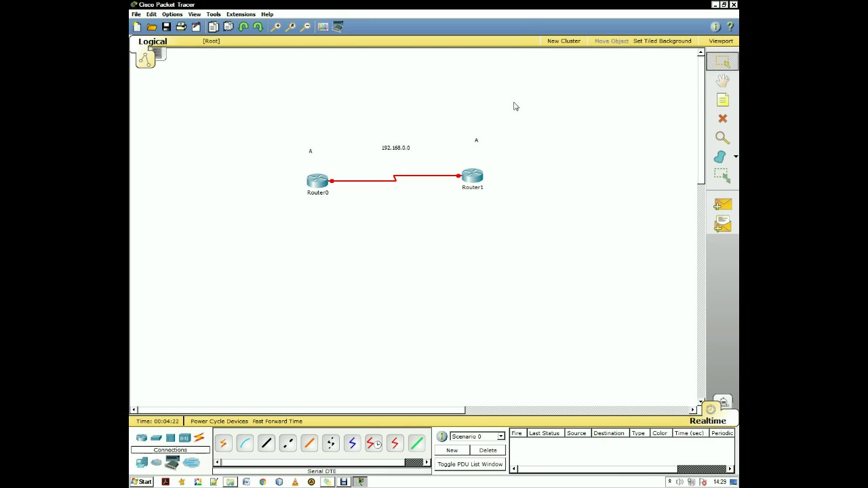Screen dimensions: 868x488
Task: Select Wireless Devices category icon
Action: [x=184, y=438]
